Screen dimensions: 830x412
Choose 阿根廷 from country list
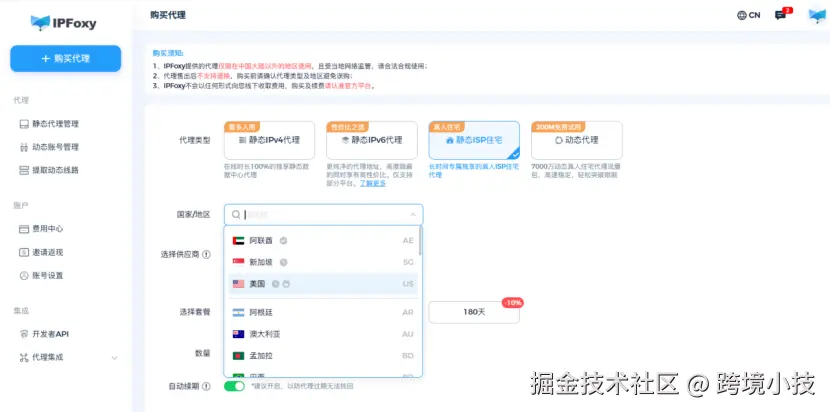click(323, 312)
